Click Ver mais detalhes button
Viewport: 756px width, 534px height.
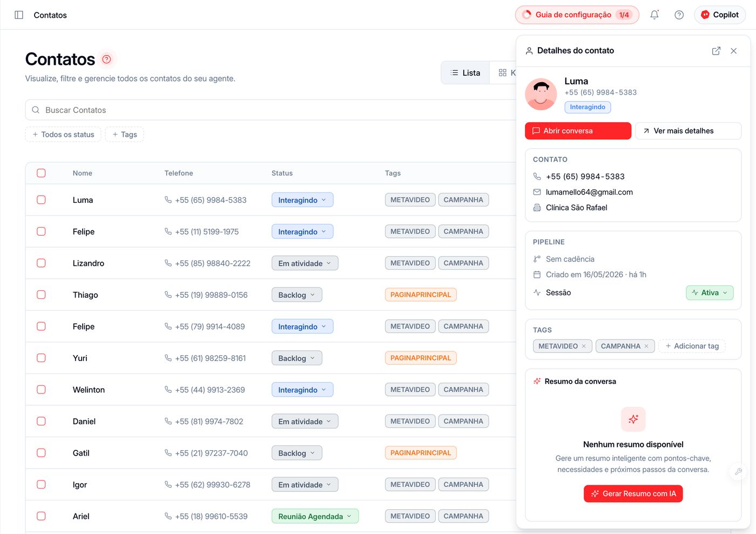[688, 131]
